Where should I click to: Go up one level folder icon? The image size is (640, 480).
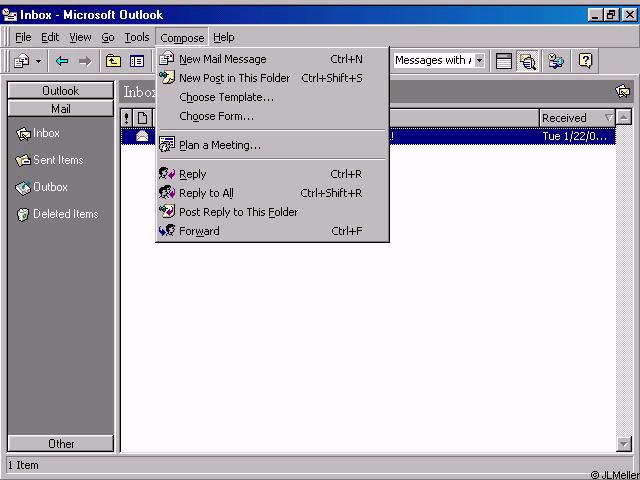(x=113, y=61)
